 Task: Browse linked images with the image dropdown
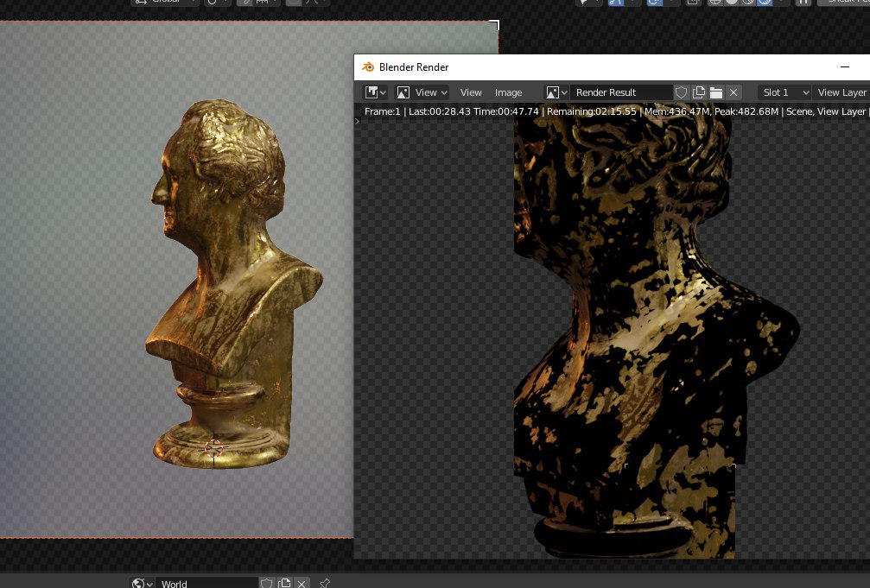556,92
